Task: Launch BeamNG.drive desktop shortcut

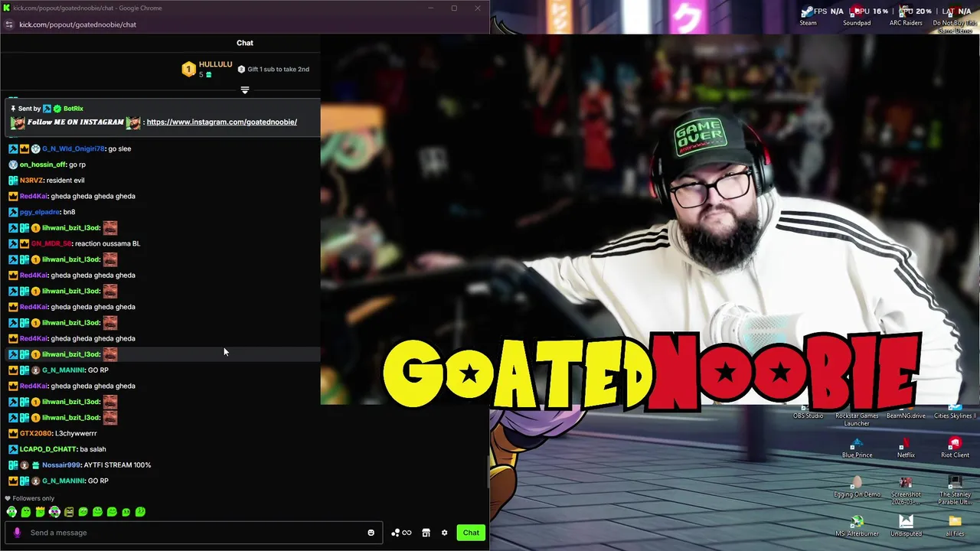Action: 906,412
